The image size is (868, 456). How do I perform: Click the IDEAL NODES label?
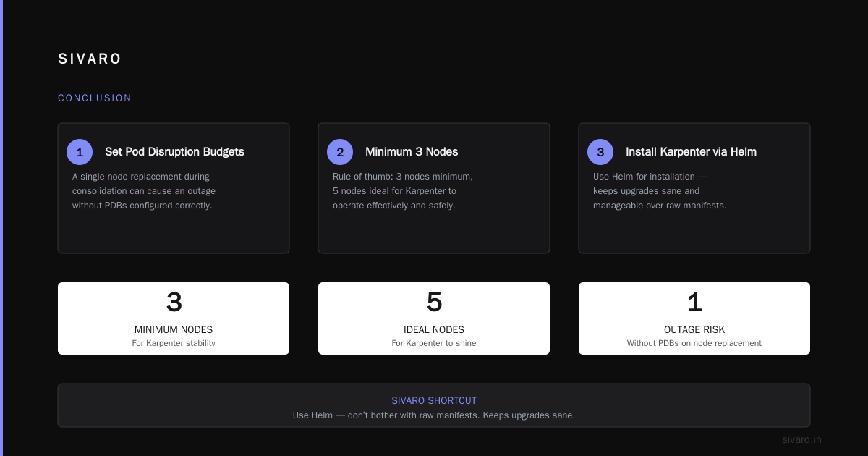[434, 329]
